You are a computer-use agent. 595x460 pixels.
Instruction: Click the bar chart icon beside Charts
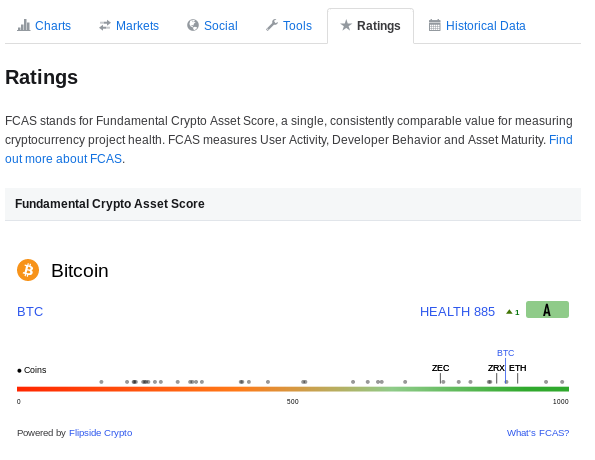[24, 25]
